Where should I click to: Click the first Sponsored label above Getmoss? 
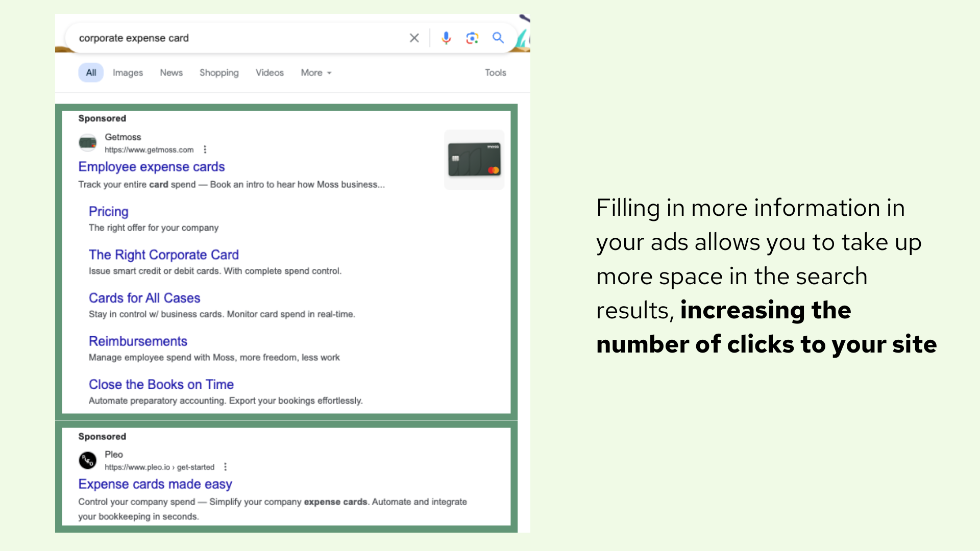tap(102, 118)
